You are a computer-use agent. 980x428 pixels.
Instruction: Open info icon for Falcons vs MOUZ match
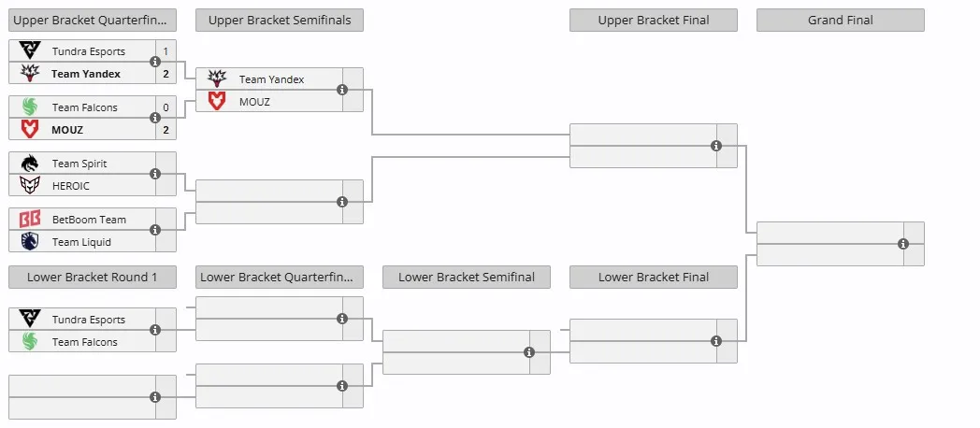155,118
